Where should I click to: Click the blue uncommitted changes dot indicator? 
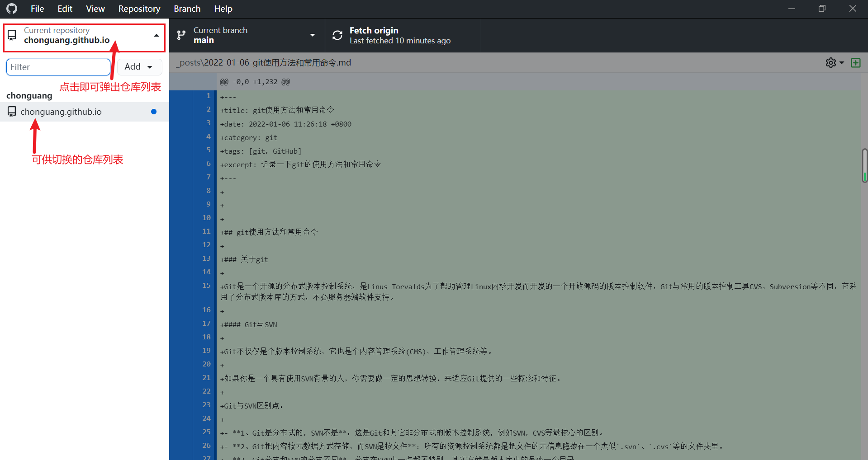(x=154, y=112)
